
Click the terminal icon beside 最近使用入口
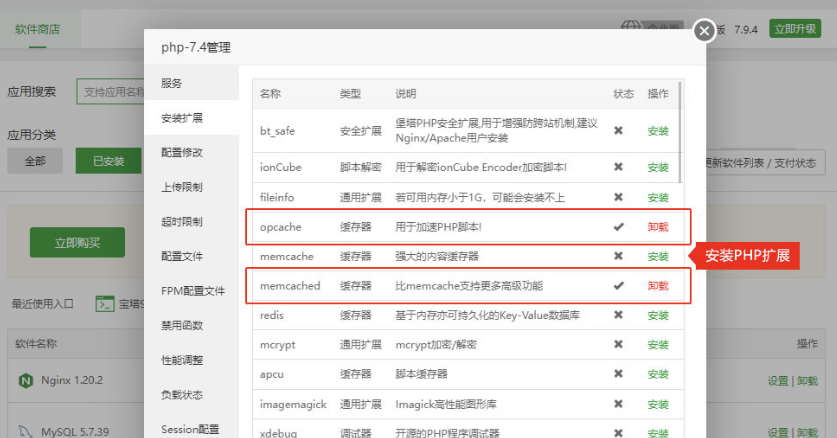[105, 304]
